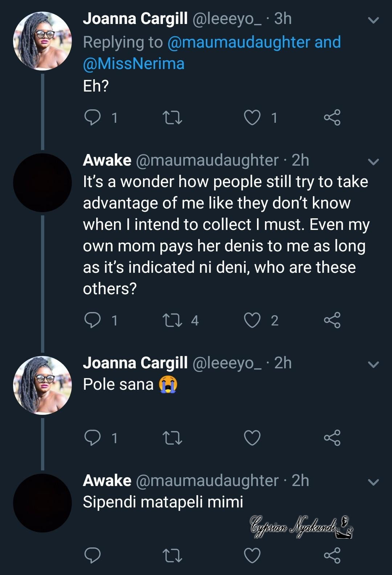Viewport: 392px width, 575px height.
Task: Like the "It's a wonder" tweet
Action: [x=252, y=320]
